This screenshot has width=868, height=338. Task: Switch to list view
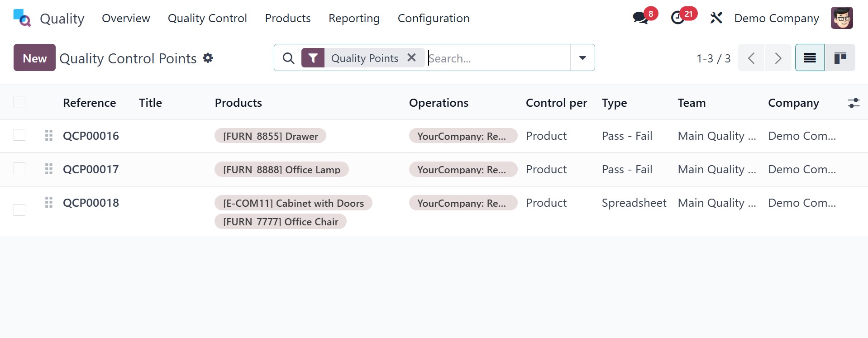coord(810,58)
